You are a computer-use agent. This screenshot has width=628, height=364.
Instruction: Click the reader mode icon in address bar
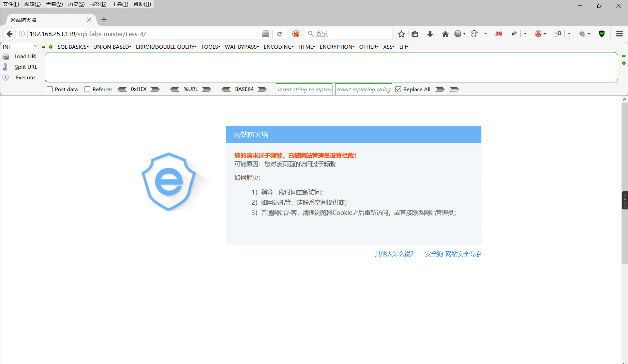coord(266,34)
